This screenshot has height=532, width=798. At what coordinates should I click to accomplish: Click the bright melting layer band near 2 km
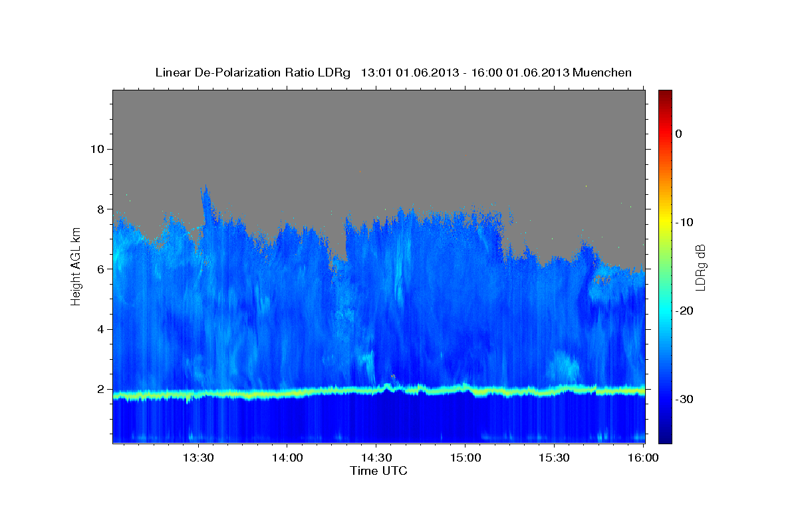click(378, 392)
